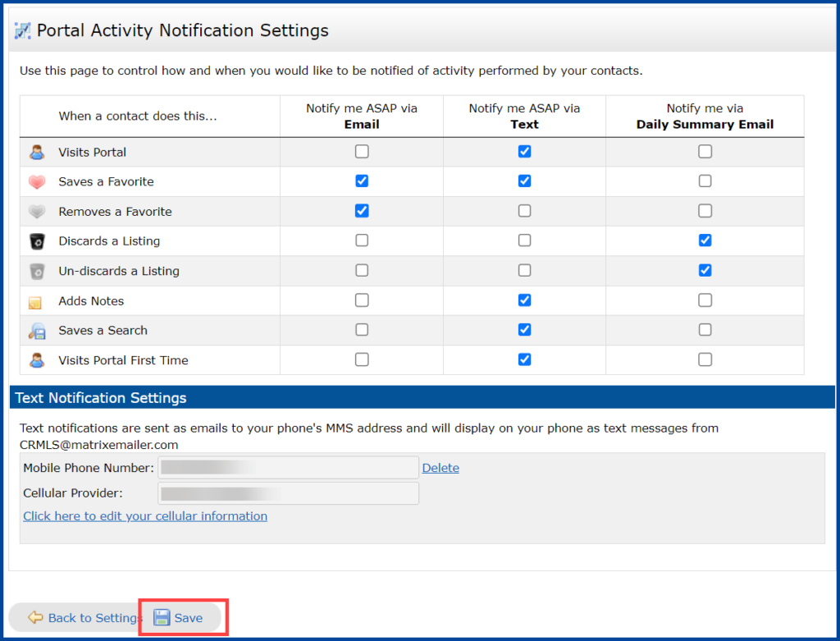Enable Daily Summary Email for Saves a Search
This screenshot has height=641, width=840.
(x=704, y=329)
